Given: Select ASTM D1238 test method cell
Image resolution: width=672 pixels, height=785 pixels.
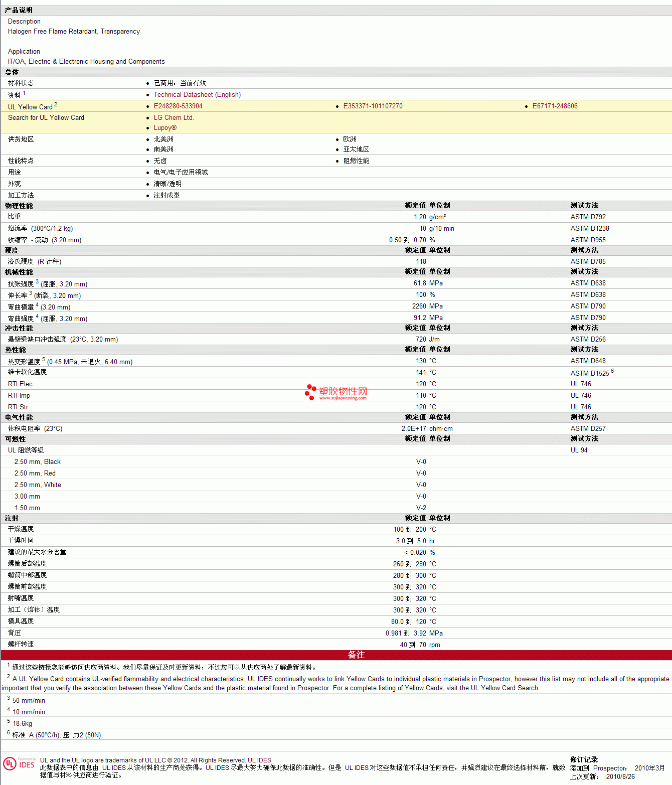Looking at the screenshot, I should (x=590, y=228).
